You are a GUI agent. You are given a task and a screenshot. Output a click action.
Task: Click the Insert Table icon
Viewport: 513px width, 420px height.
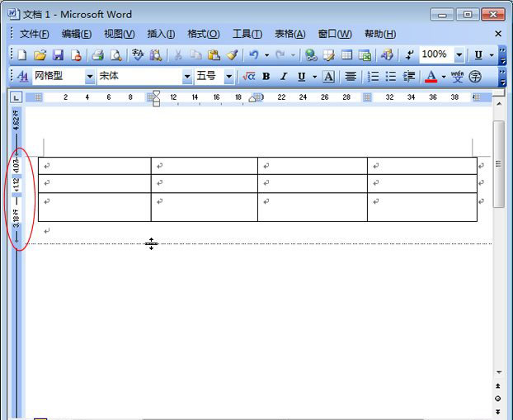[x=347, y=55]
